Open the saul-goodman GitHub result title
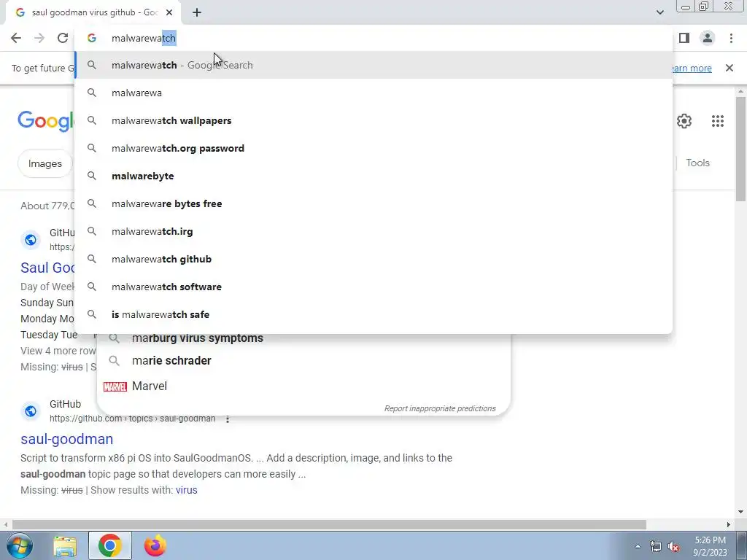Viewport: 747px width, 560px height. 66,439
